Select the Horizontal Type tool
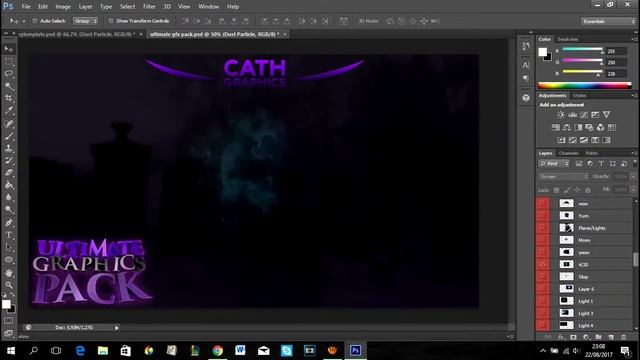Image resolution: width=640 pixels, height=360 pixels. point(9,235)
